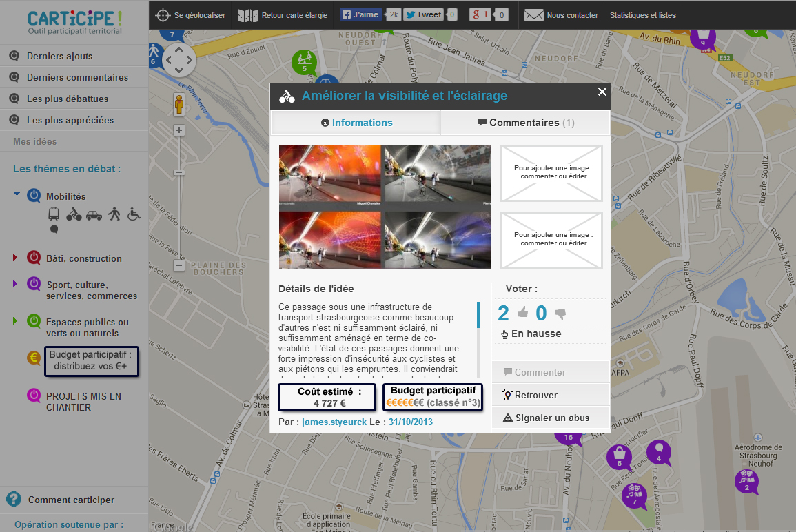Open the passage image collage thumbnail
Image resolution: width=796 pixels, height=532 pixels.
(x=385, y=207)
